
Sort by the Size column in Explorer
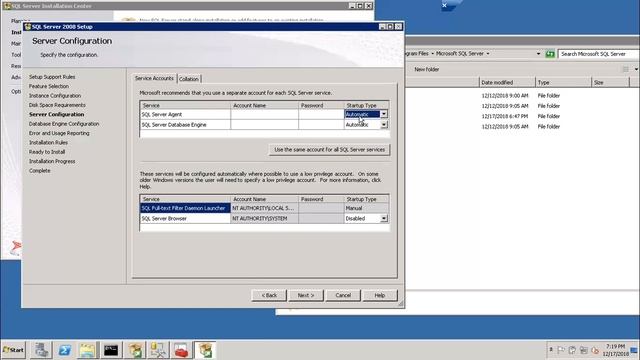(x=610, y=82)
